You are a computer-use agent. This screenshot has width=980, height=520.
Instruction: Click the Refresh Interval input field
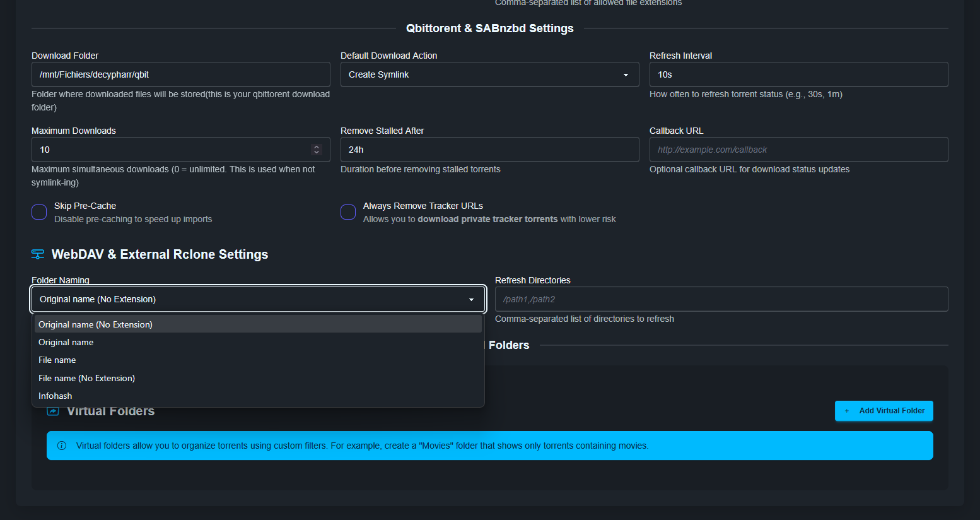[798, 74]
